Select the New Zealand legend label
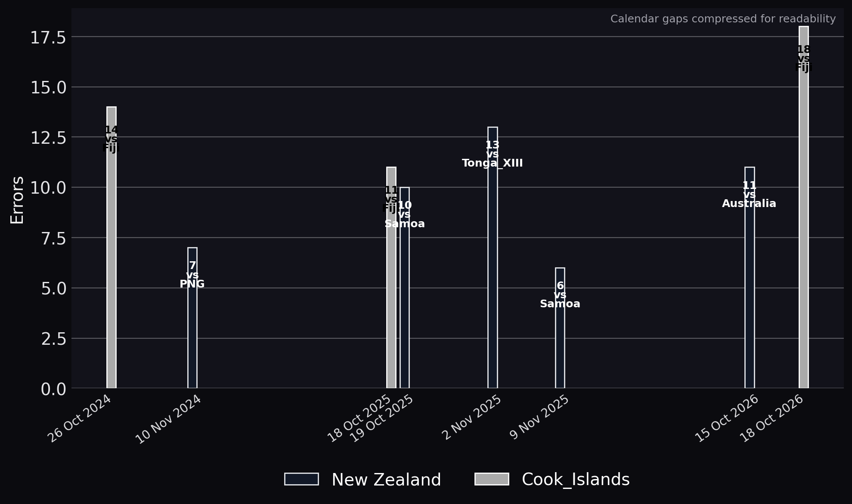 tap(386, 479)
